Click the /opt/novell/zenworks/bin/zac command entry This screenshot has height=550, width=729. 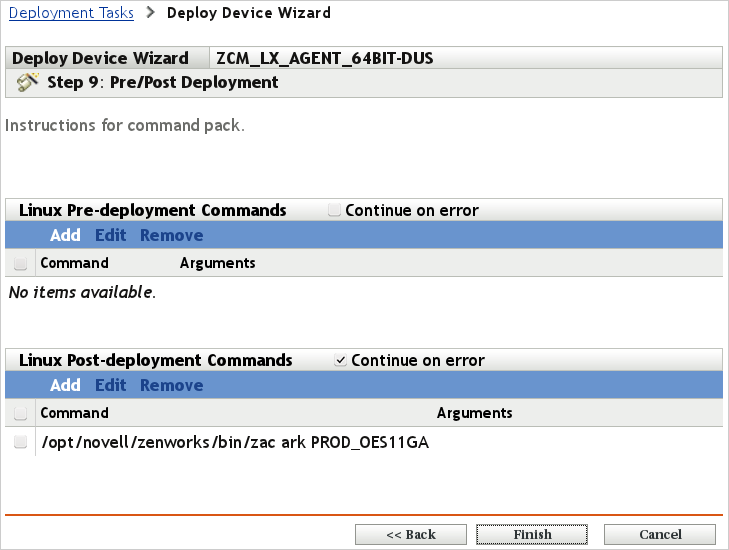(234, 443)
